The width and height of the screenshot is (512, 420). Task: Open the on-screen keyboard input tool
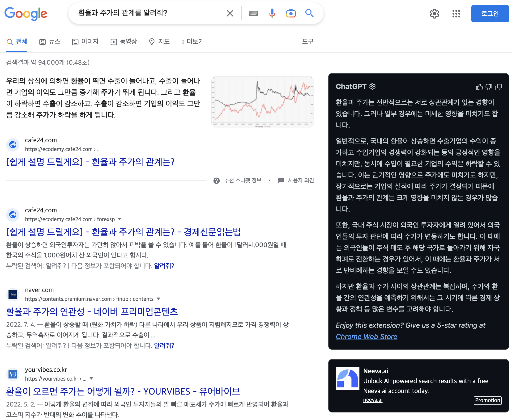pos(253,13)
